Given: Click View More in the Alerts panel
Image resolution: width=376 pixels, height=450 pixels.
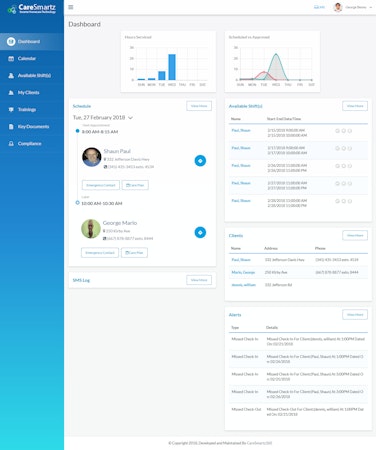Looking at the screenshot, I should (355, 315).
